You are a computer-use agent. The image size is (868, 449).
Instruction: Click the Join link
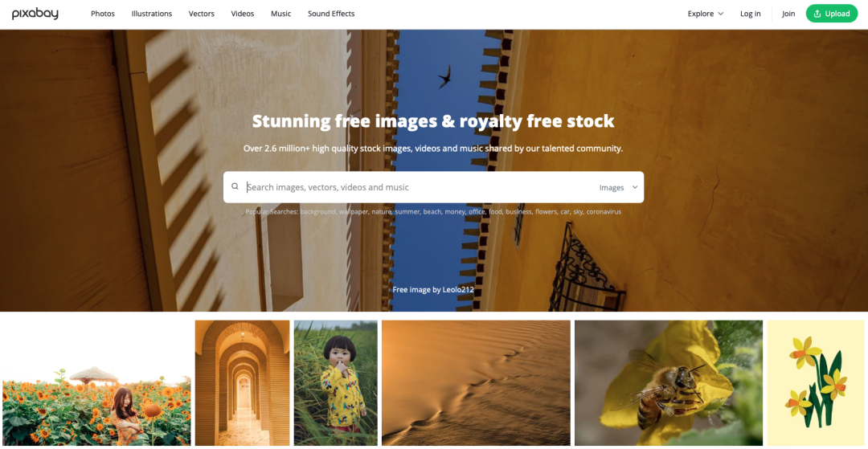pos(788,14)
